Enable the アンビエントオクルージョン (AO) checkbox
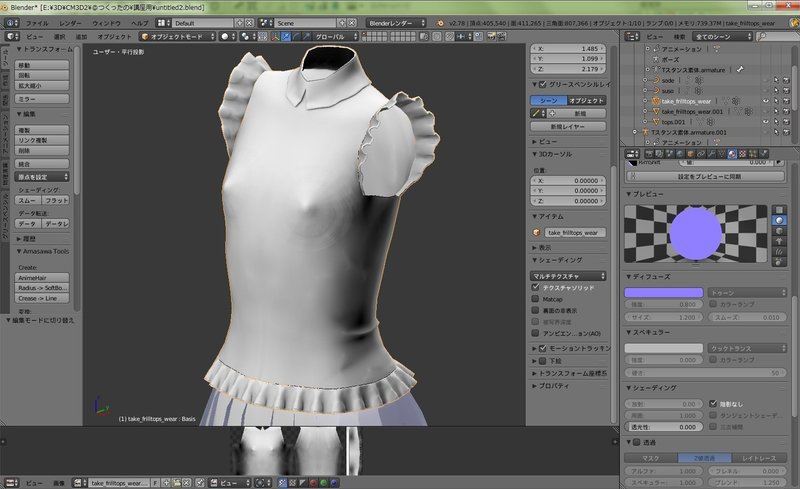This screenshot has width=800, height=489. (535, 333)
